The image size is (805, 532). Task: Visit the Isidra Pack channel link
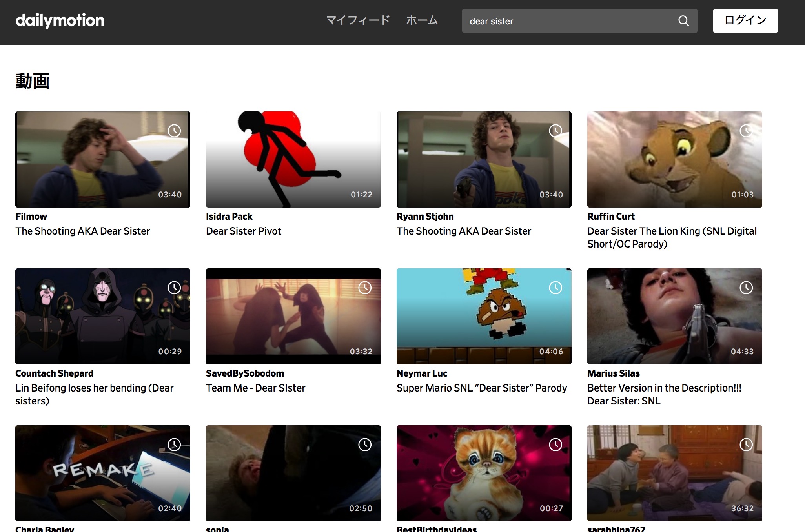click(x=229, y=217)
